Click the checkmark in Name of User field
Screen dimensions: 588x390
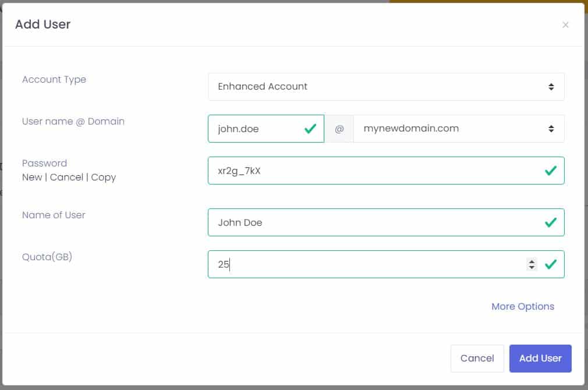(x=550, y=222)
